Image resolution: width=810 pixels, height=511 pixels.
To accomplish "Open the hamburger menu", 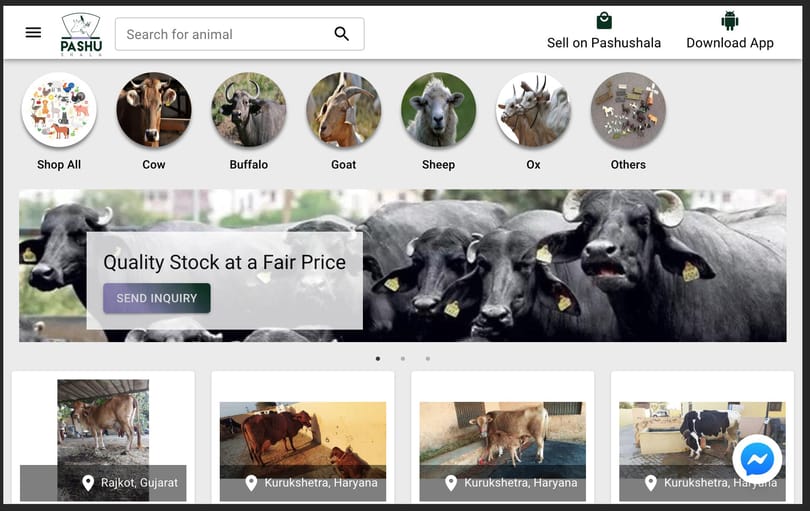I will (34, 33).
